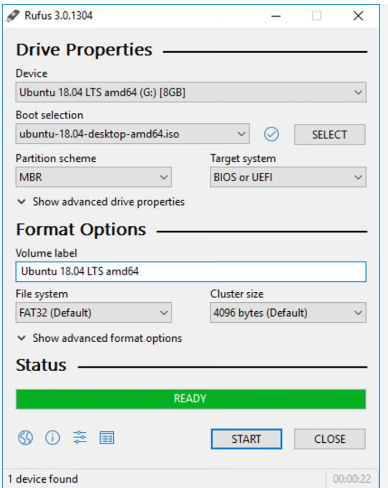Open the Boot selection dropdown
This screenshot has height=488, width=388.
coord(132,134)
